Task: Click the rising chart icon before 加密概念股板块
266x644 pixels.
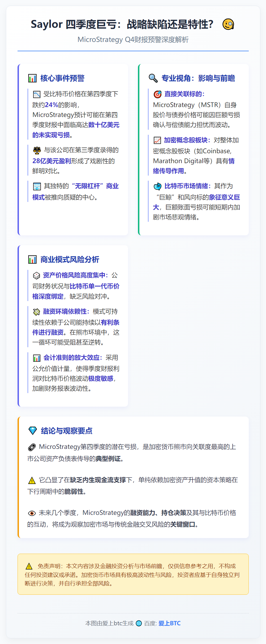Action: [157, 140]
